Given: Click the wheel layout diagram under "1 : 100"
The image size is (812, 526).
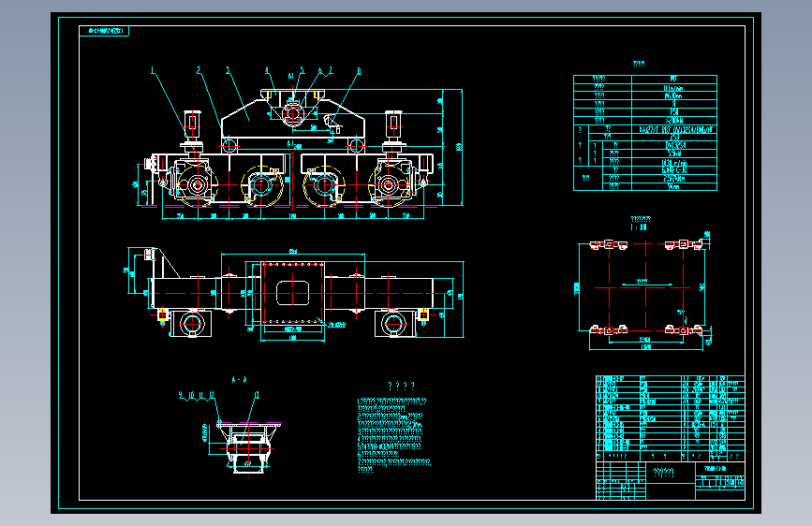Looking at the screenshot, I should pos(644,287).
